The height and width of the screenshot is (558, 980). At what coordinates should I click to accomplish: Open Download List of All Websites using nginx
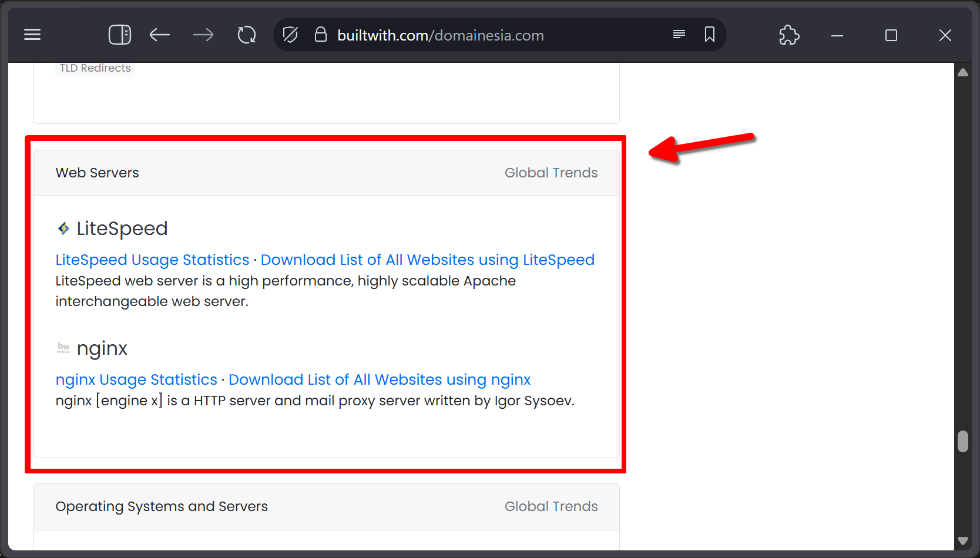(380, 379)
